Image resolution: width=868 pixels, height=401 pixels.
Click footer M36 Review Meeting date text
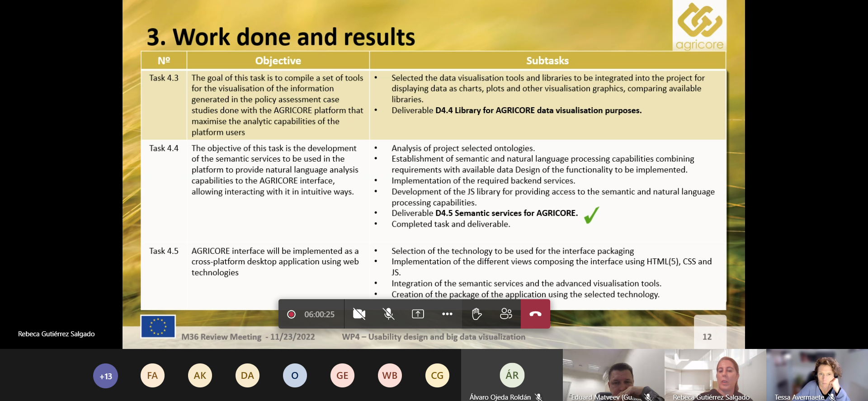click(248, 337)
